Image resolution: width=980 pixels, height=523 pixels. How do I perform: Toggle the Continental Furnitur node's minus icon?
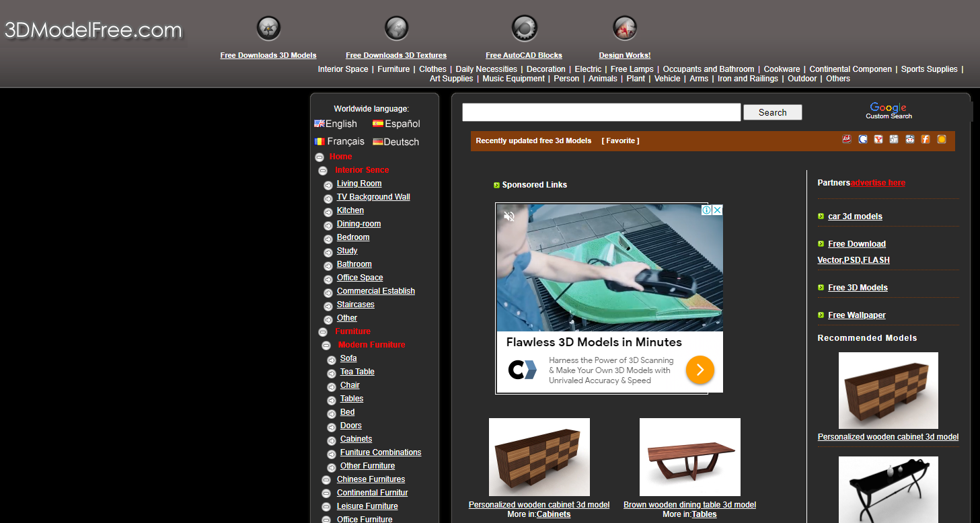pyautogui.click(x=326, y=493)
